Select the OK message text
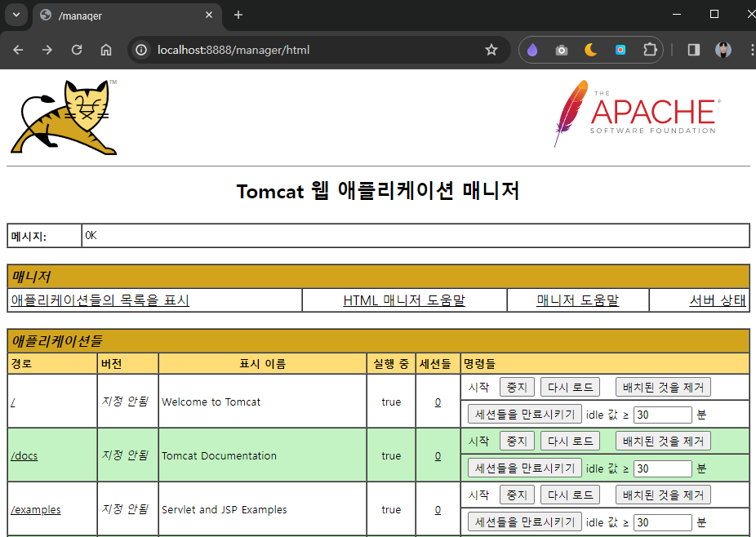The width and height of the screenshot is (756, 537). (91, 235)
